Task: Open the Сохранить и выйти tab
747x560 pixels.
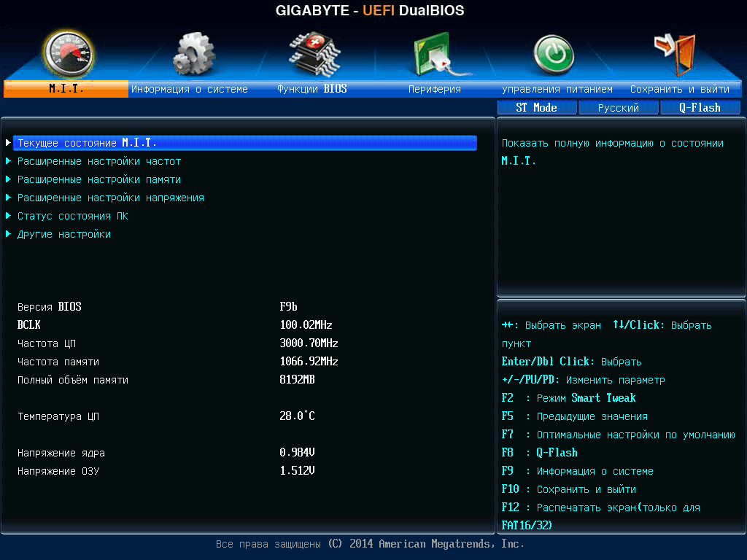Action: click(680, 89)
